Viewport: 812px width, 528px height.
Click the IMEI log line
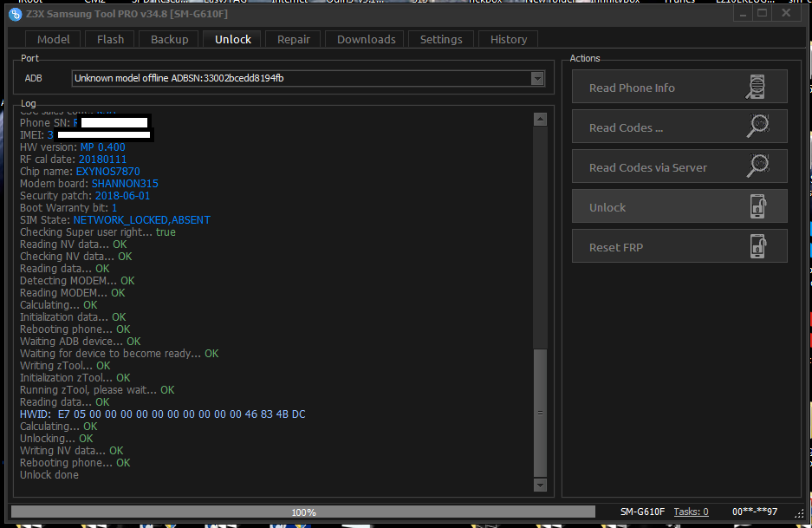86,135
